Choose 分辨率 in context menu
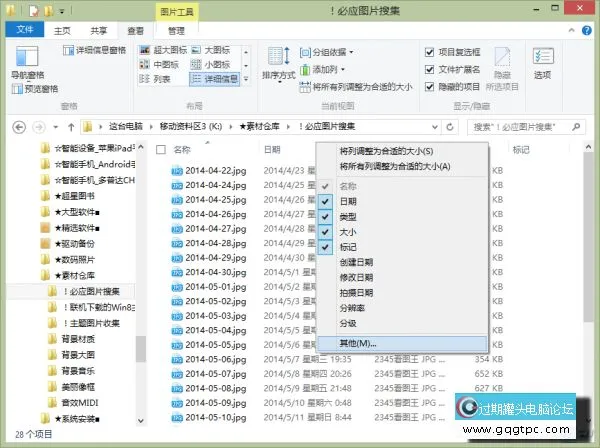This screenshot has width=600, height=448. (403, 308)
